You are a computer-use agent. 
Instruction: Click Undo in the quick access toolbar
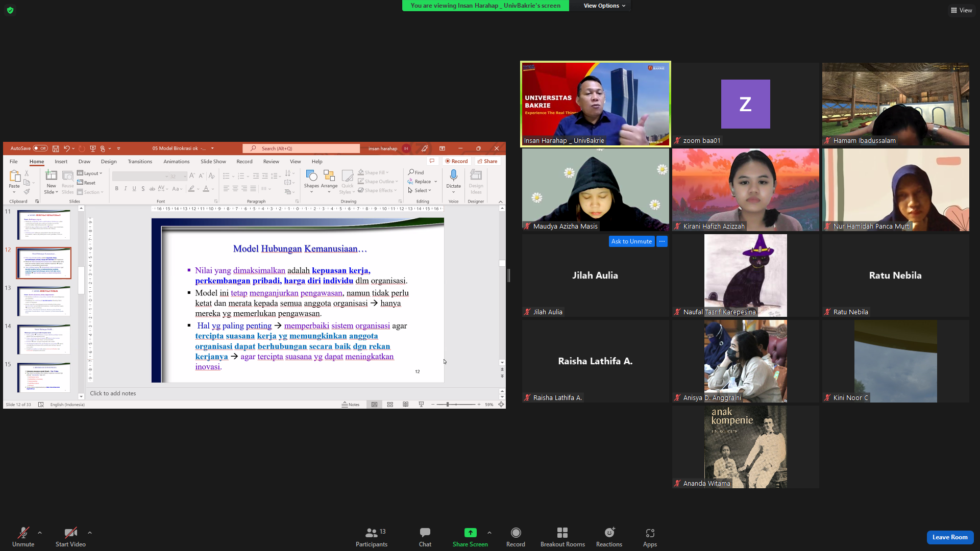pyautogui.click(x=66, y=148)
